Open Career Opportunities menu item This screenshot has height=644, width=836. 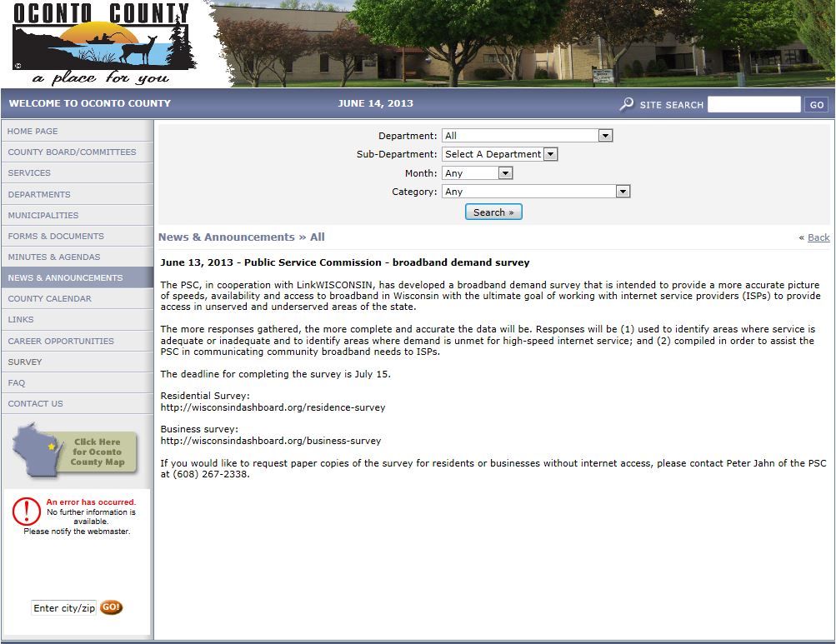click(x=78, y=341)
